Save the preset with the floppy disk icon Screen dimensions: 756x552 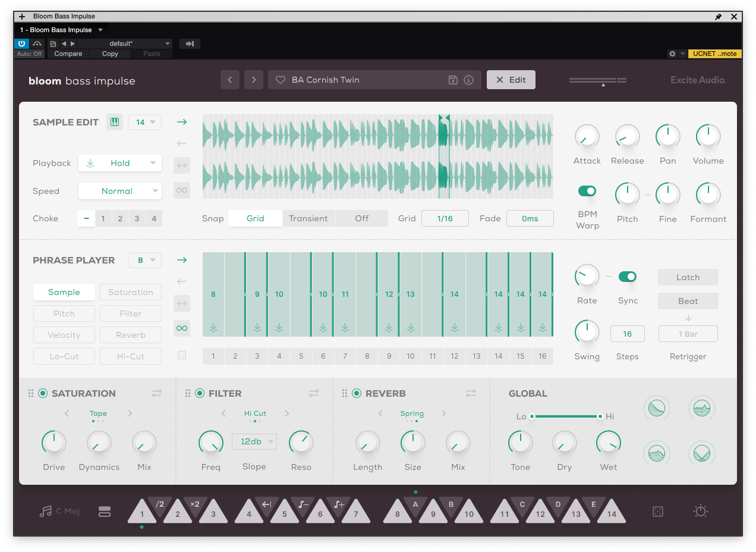click(x=453, y=80)
